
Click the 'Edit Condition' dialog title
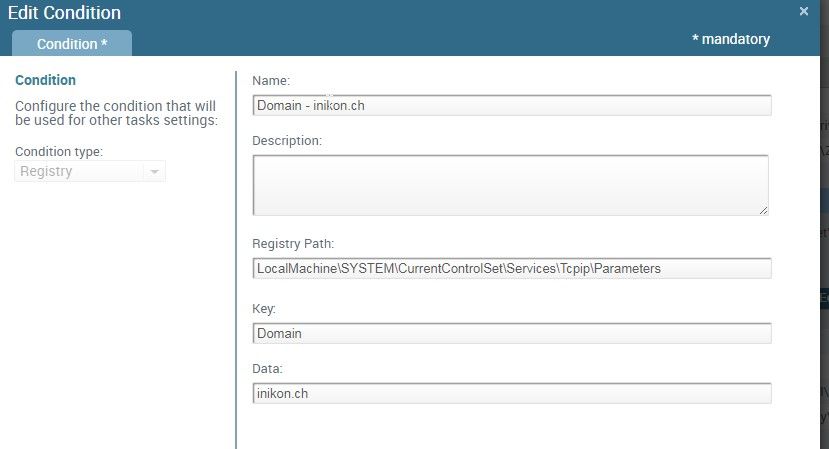click(x=64, y=13)
